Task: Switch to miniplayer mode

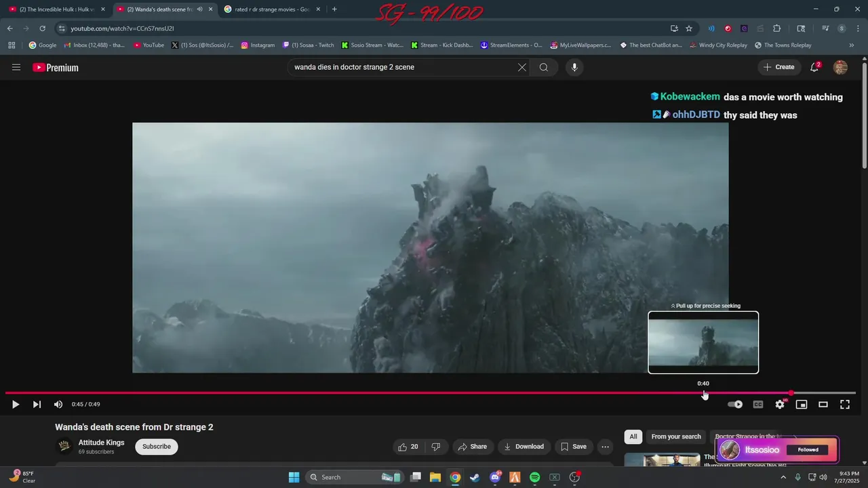Action: coord(802,405)
